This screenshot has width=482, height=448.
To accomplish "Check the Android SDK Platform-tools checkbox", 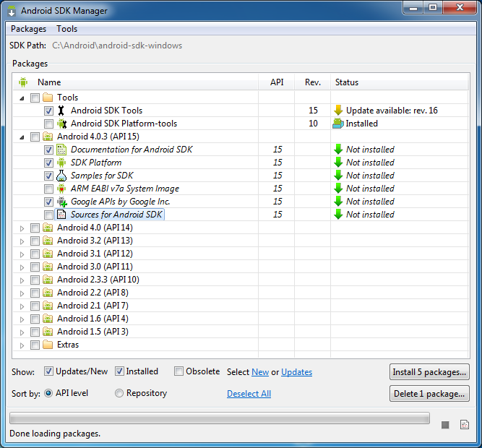I will 48,124.
